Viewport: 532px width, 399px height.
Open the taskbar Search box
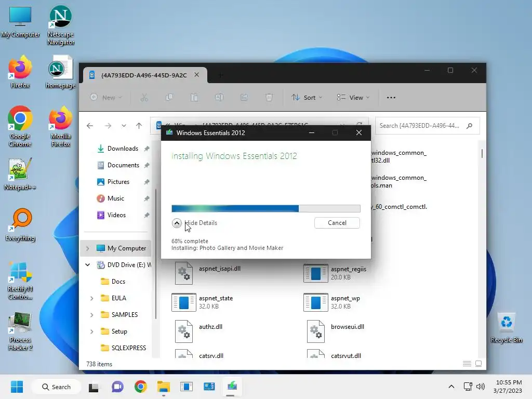click(56, 387)
